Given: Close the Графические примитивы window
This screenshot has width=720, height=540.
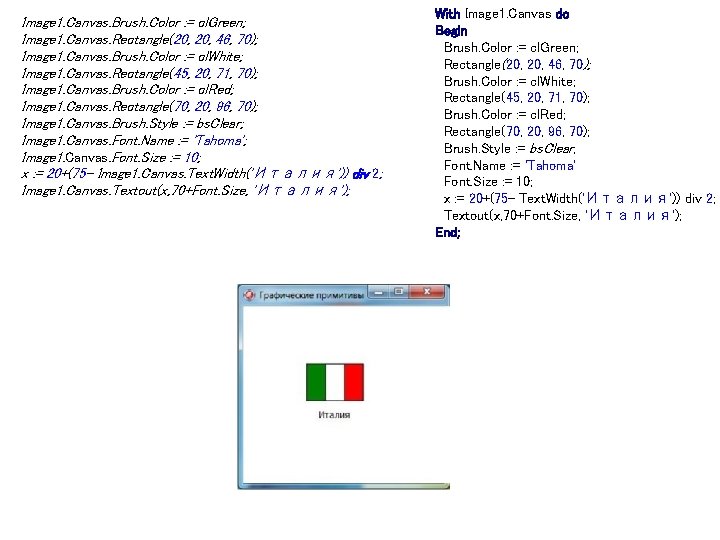Looking at the screenshot, I should tap(427, 292).
